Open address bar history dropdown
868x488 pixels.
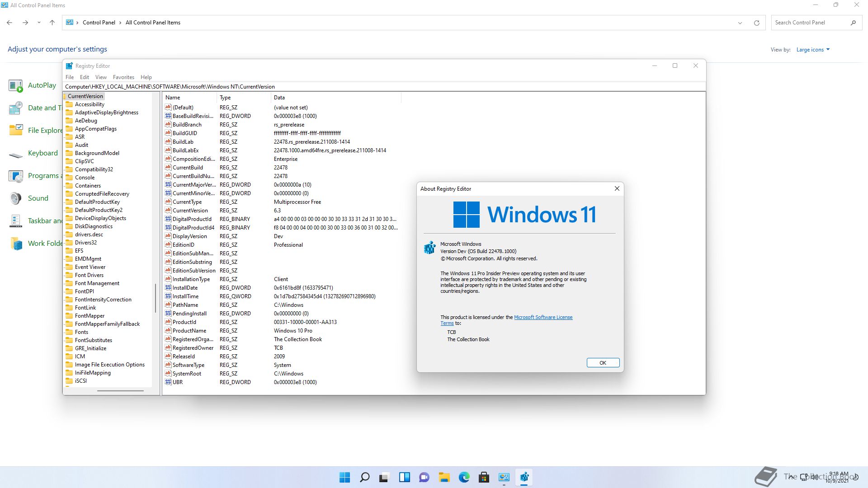740,23
